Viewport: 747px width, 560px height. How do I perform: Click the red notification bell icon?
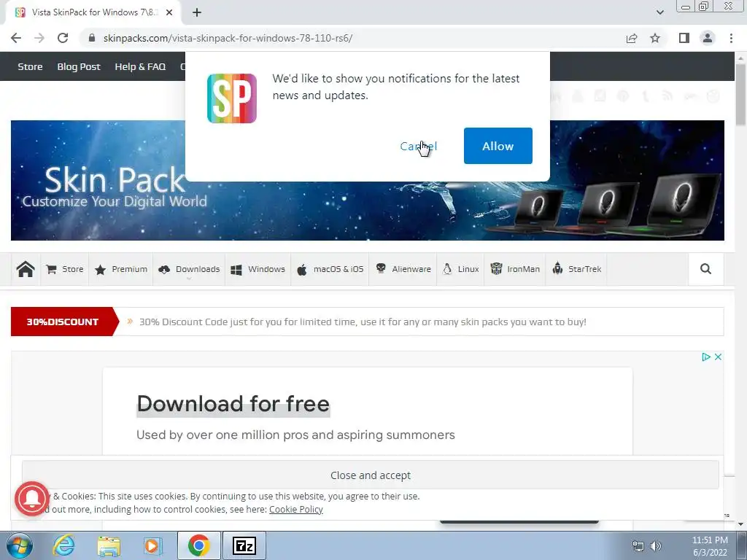coord(32,499)
